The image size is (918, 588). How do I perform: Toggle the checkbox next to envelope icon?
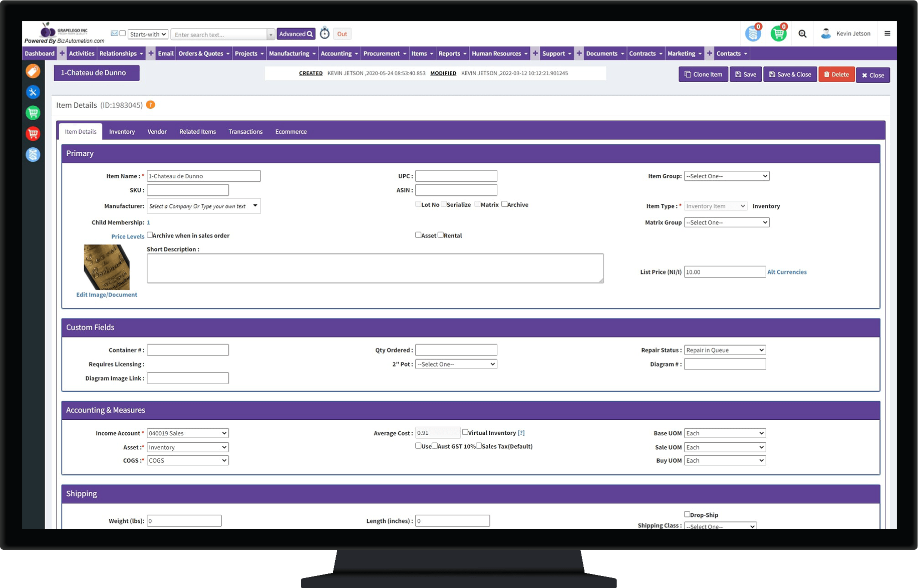tap(123, 34)
